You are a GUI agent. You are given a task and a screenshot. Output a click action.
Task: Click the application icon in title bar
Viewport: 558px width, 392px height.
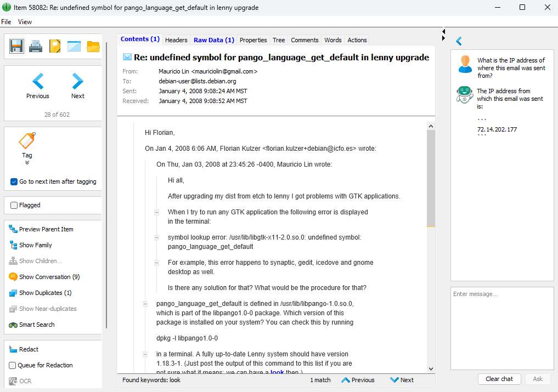pos(7,7)
